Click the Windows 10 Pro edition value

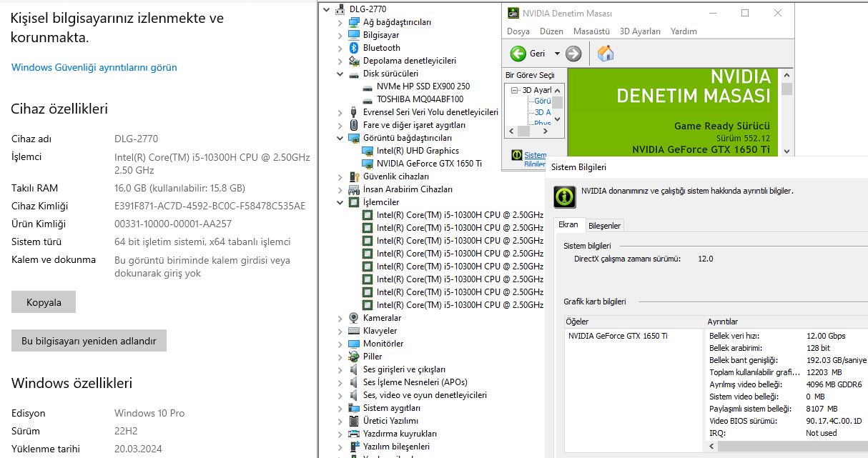(149, 413)
